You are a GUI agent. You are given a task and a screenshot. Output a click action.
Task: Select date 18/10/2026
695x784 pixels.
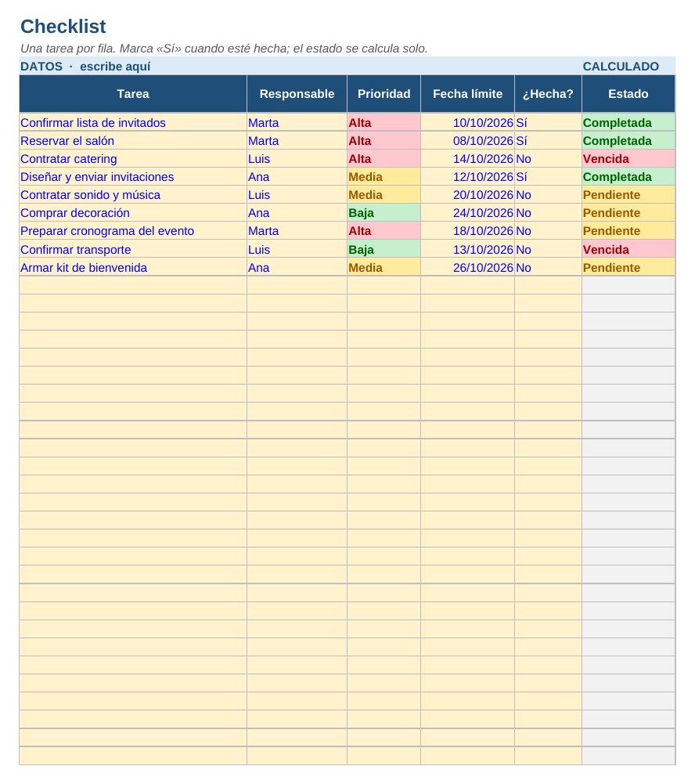tap(468, 230)
